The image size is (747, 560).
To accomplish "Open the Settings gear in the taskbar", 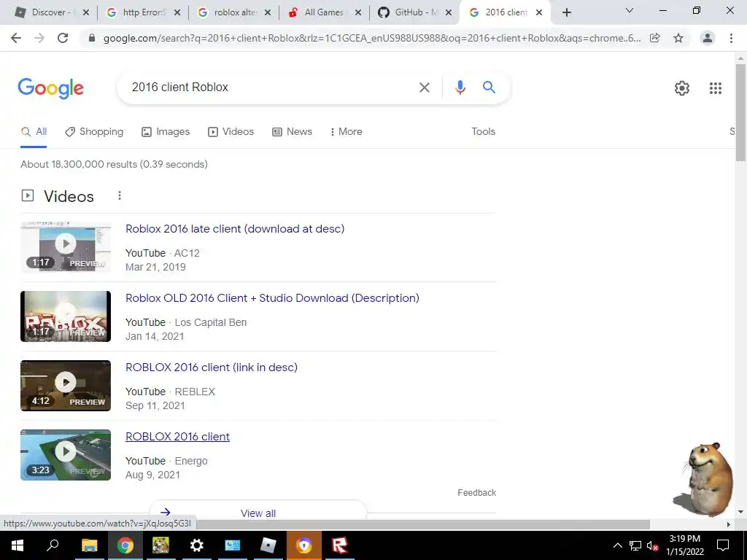I will click(x=196, y=545).
